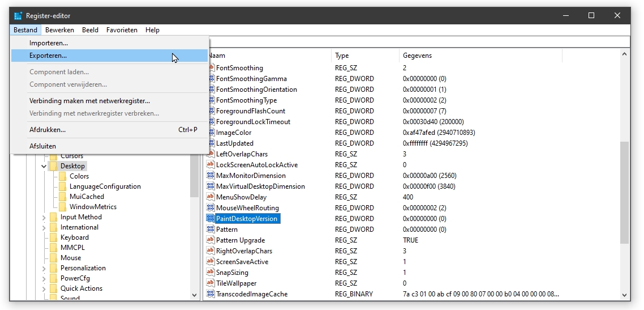Image resolution: width=644 pixels, height=310 pixels.
Task: Click the PaintDesktopVersion DWORD icon
Action: pos(211,218)
